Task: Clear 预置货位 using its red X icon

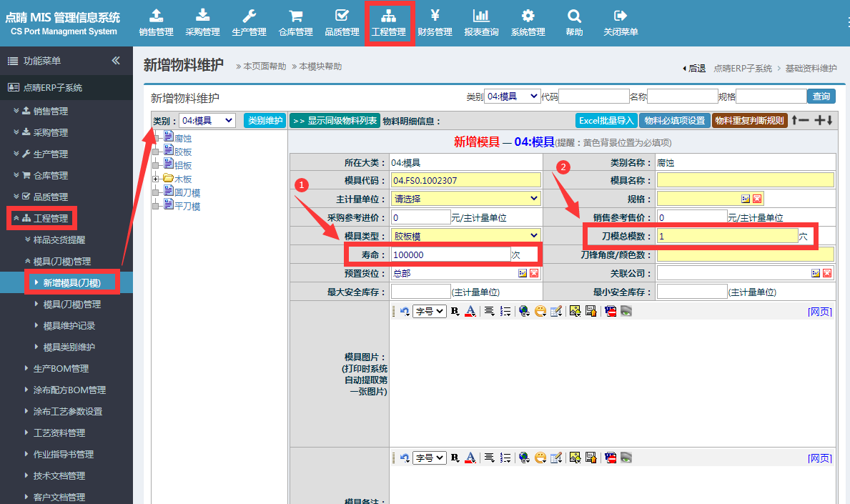Action: coord(534,273)
